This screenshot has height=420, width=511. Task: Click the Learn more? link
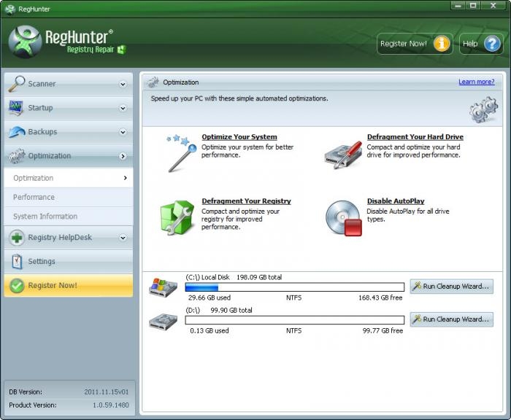click(x=477, y=82)
